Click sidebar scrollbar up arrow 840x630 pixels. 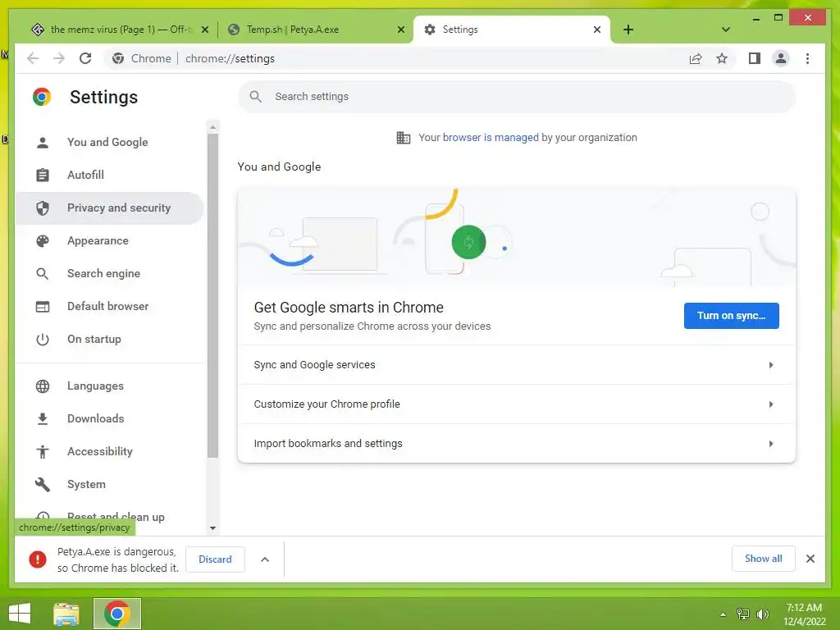click(x=212, y=127)
